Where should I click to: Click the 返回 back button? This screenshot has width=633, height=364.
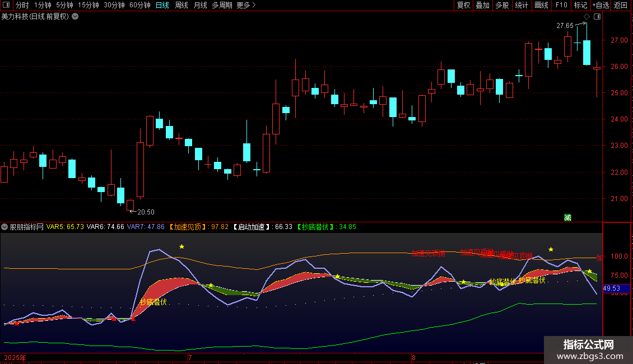point(621,5)
